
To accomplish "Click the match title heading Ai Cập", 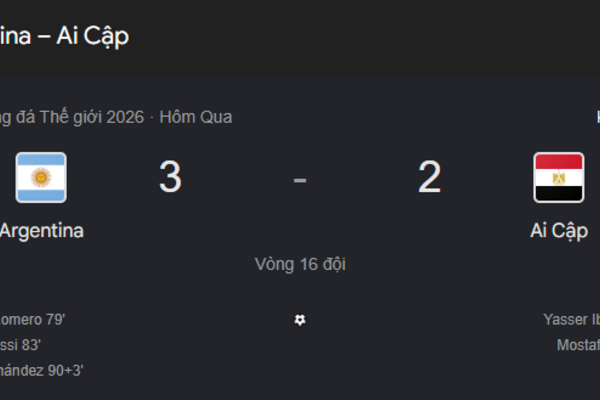I will point(93,36).
